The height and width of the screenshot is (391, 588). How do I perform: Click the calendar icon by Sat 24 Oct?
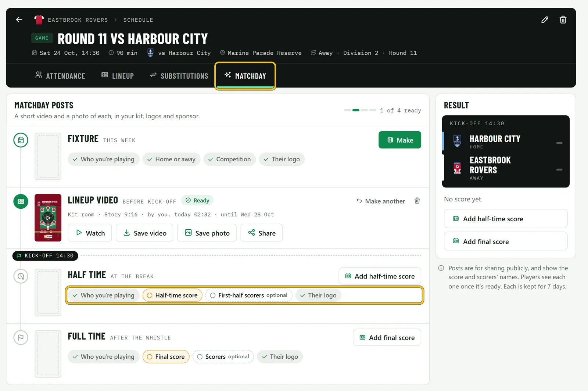pyautogui.click(x=34, y=53)
